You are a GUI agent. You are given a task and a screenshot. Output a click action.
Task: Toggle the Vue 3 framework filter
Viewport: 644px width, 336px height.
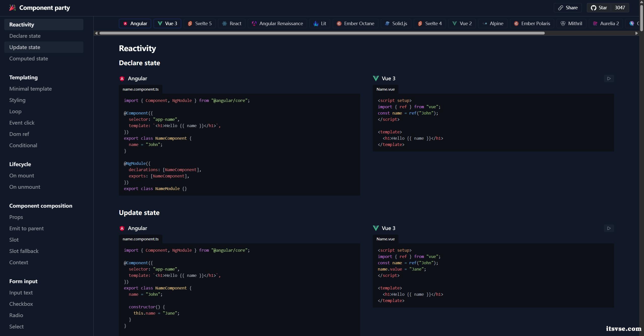(x=167, y=23)
